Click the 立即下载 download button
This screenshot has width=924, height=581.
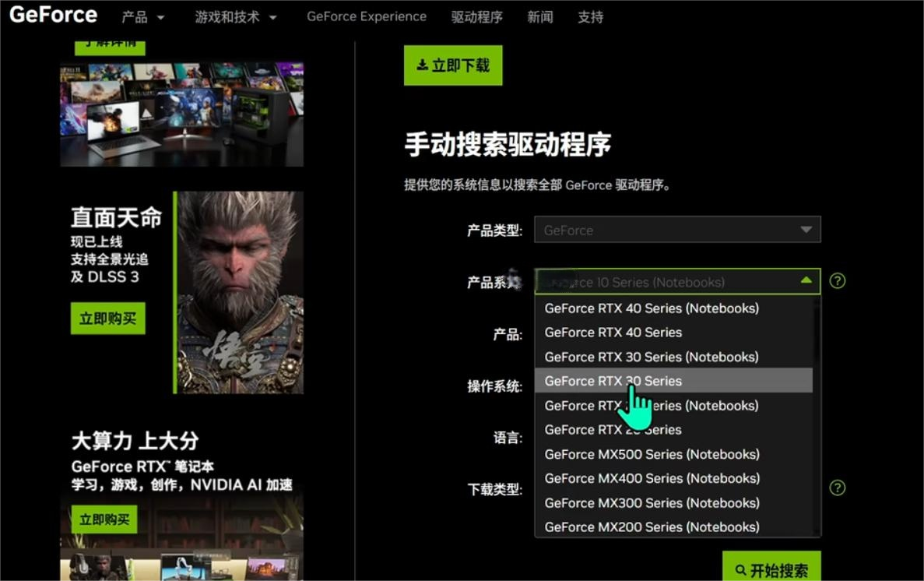(x=453, y=66)
